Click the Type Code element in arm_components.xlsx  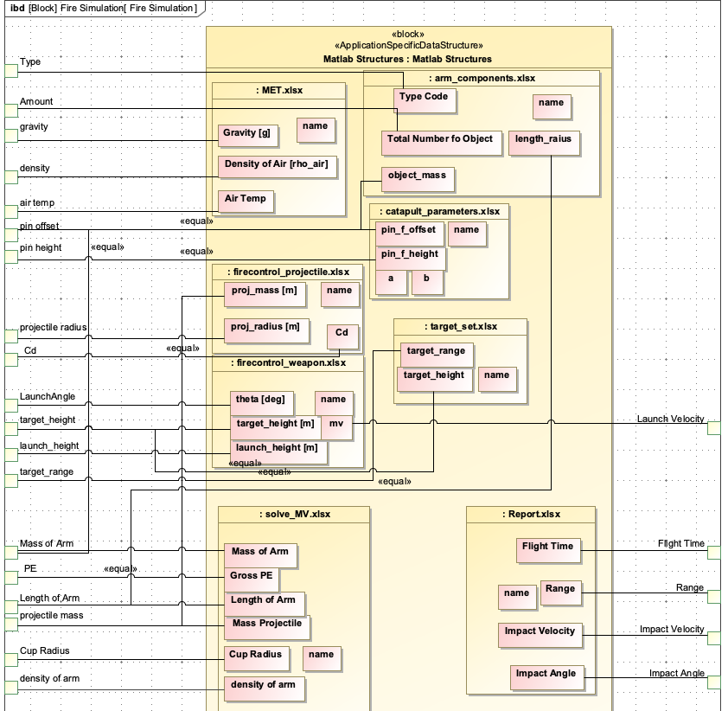coord(425,99)
